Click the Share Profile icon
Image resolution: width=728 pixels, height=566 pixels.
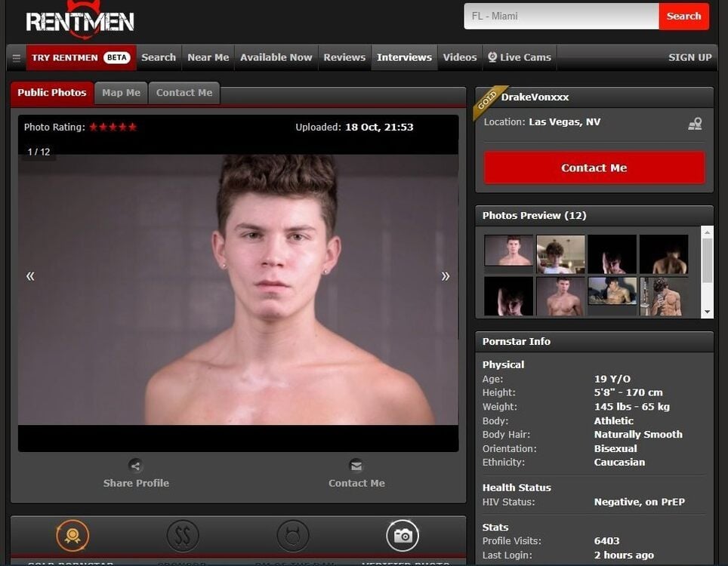(x=135, y=466)
